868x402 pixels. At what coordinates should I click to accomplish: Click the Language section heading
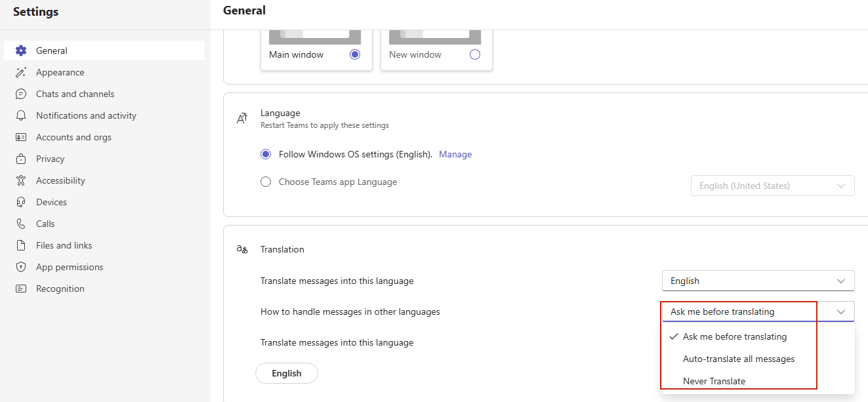pyautogui.click(x=280, y=113)
